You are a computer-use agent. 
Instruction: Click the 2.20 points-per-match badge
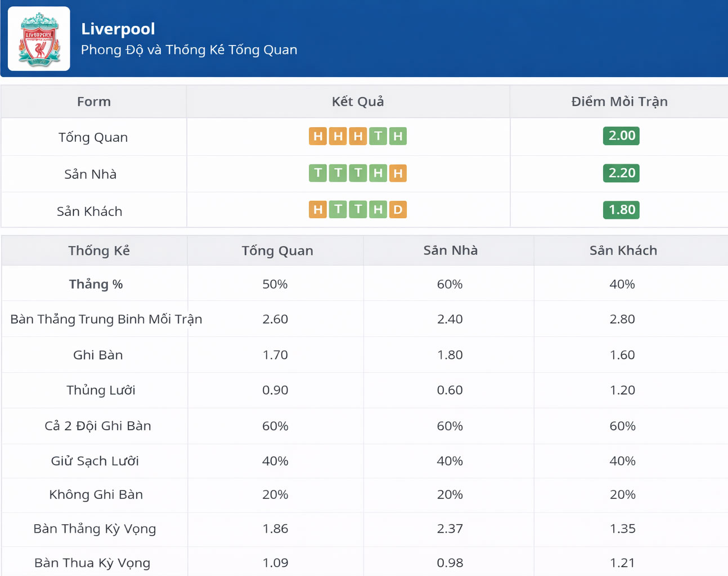(x=622, y=173)
